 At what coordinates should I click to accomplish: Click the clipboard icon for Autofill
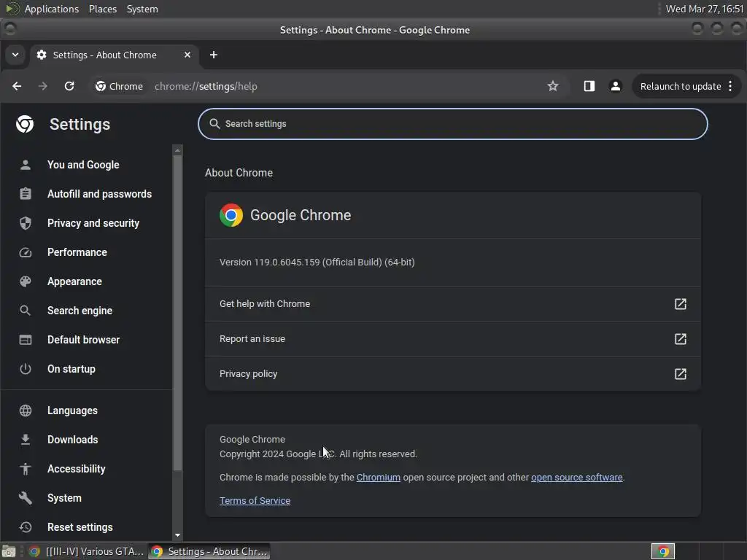[26, 194]
